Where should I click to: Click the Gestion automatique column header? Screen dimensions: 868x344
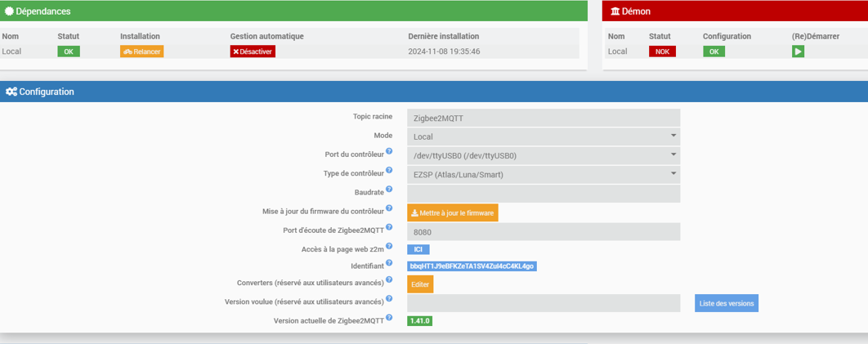coord(266,36)
